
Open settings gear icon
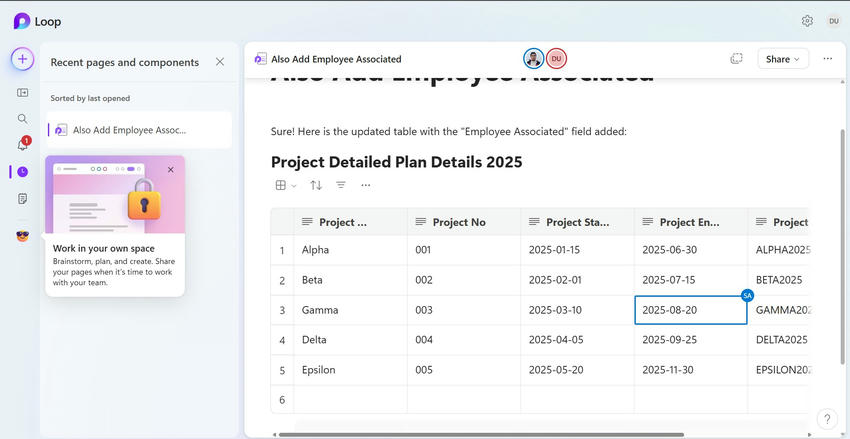pos(807,21)
